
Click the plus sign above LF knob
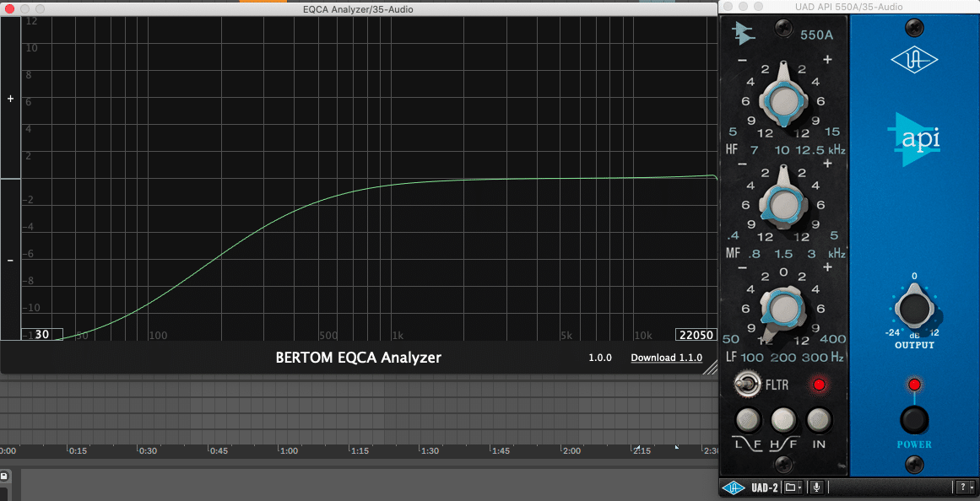point(827,267)
